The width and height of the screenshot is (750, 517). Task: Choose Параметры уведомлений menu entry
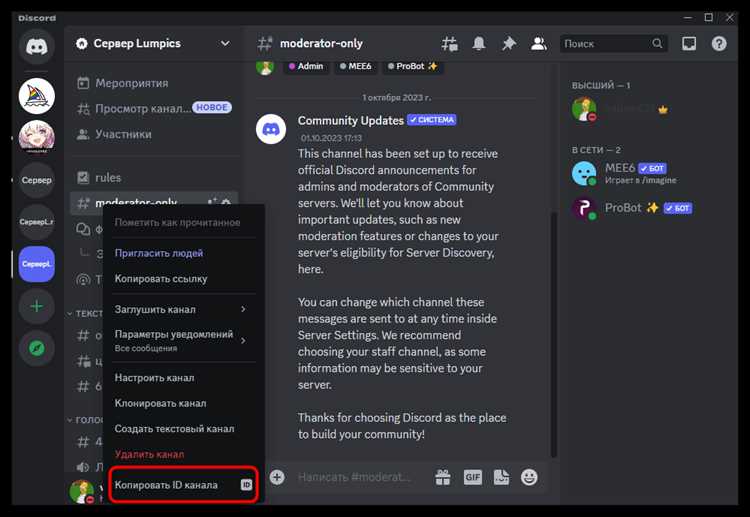pyautogui.click(x=184, y=341)
